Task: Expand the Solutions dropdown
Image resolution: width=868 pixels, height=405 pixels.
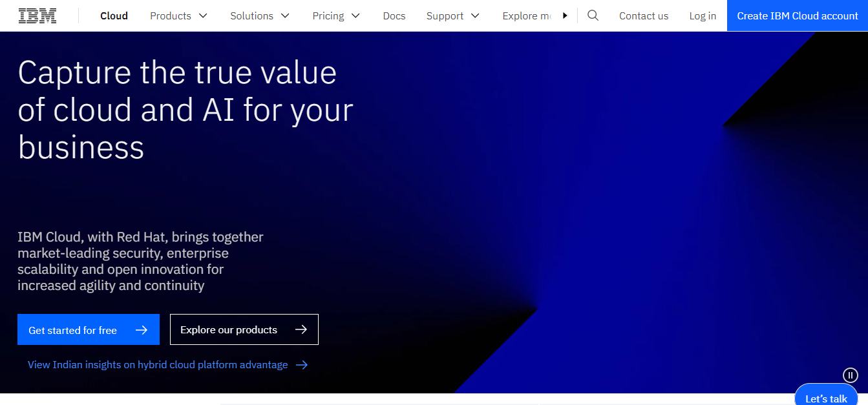Action: pyautogui.click(x=260, y=16)
